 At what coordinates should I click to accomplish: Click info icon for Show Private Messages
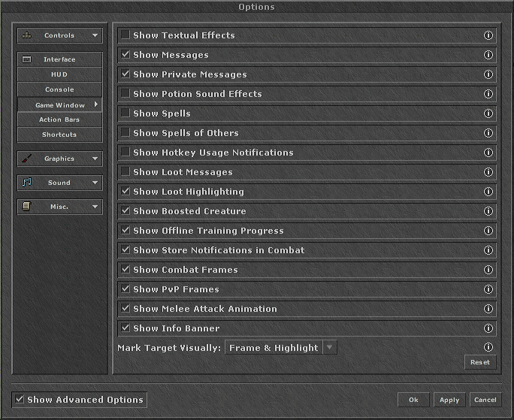point(488,74)
